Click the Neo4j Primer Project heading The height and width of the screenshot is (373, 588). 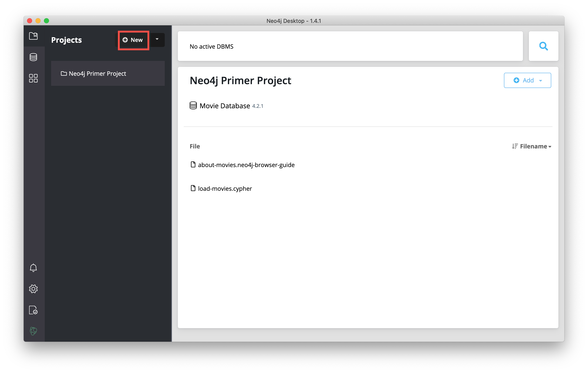click(240, 80)
